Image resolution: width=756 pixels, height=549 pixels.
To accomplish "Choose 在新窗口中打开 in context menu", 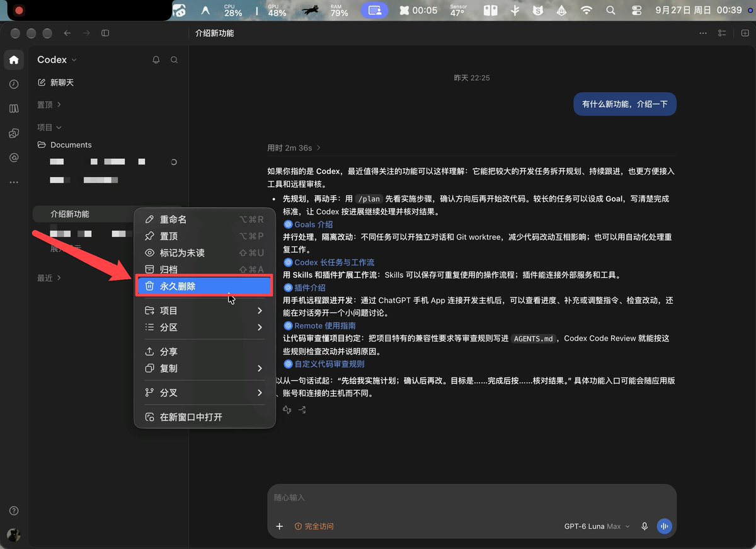I will (205, 417).
